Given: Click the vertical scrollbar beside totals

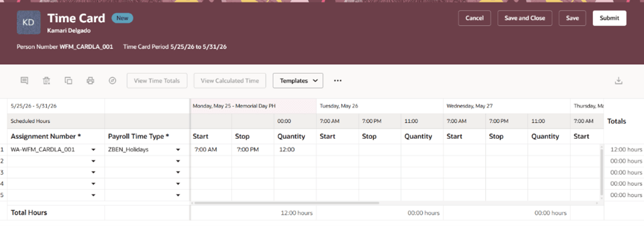Looking at the screenshot, I should coord(601,172).
